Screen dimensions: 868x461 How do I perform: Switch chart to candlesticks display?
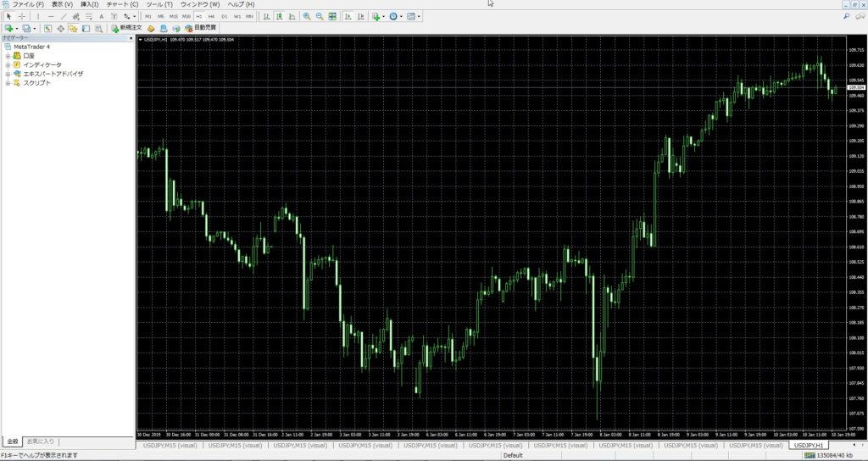(x=280, y=17)
